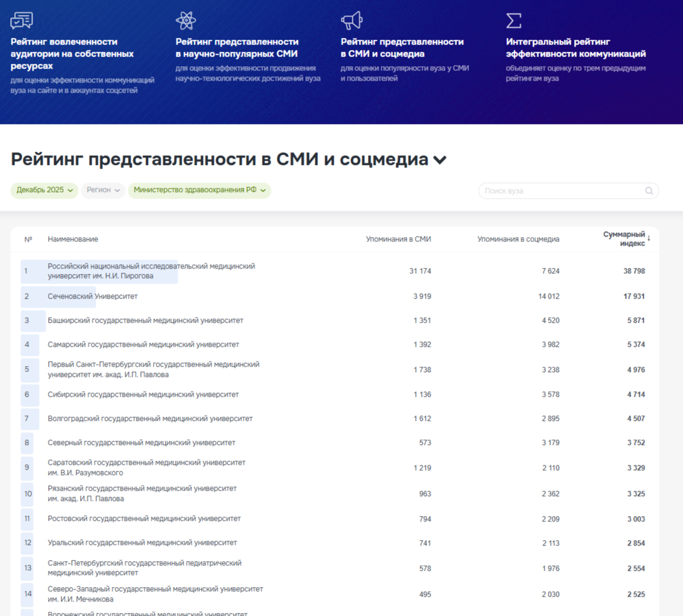Click the sort arrow beside Суммарный индекс
Screen dimensions: 683x616
[x=649, y=238]
